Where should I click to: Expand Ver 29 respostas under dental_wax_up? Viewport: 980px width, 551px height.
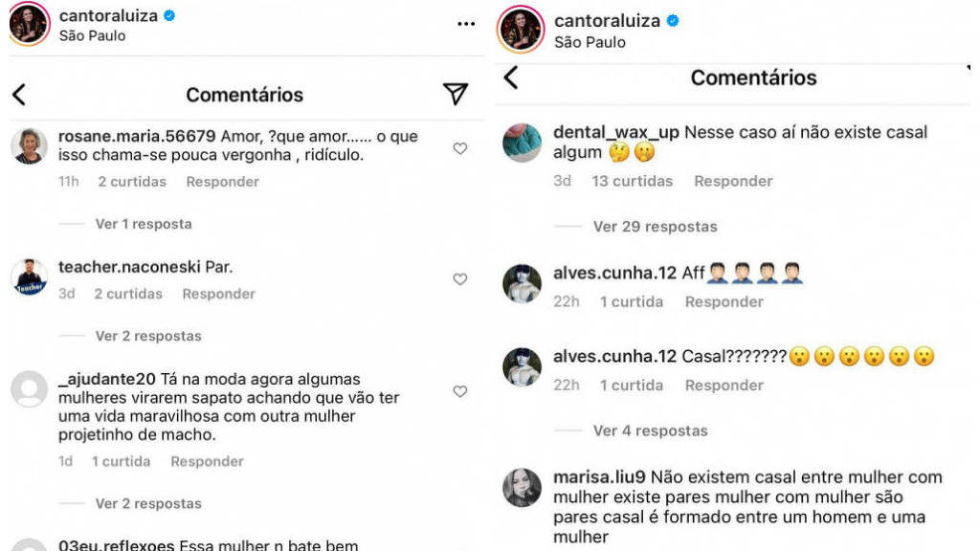click(653, 226)
